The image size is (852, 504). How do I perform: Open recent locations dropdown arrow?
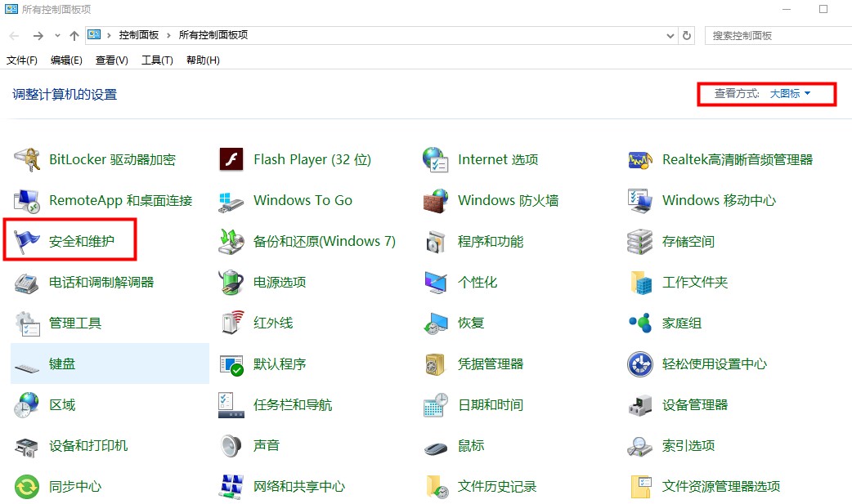[x=57, y=35]
